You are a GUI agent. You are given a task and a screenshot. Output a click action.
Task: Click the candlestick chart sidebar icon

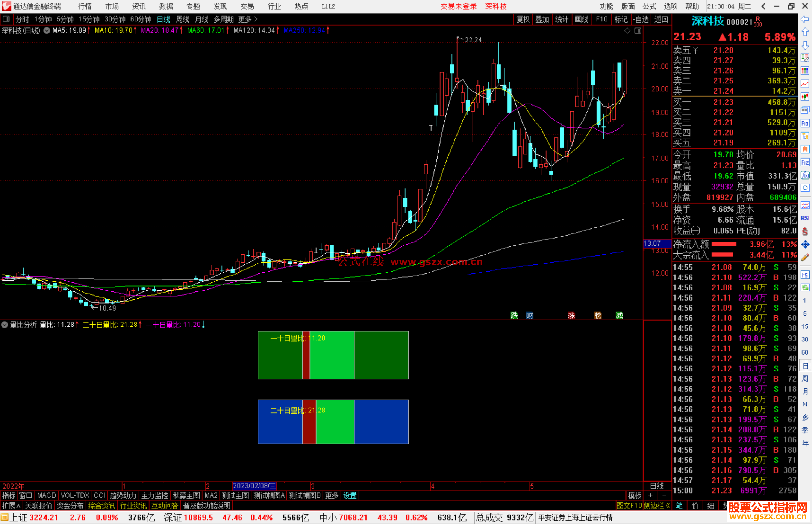(805, 97)
